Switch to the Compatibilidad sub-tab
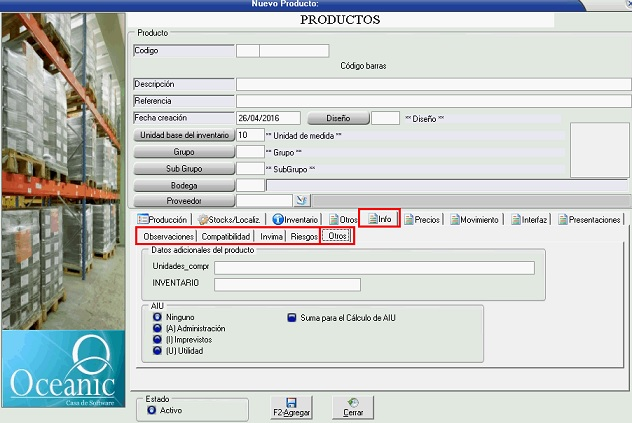This screenshot has width=632, height=423. 225,236
